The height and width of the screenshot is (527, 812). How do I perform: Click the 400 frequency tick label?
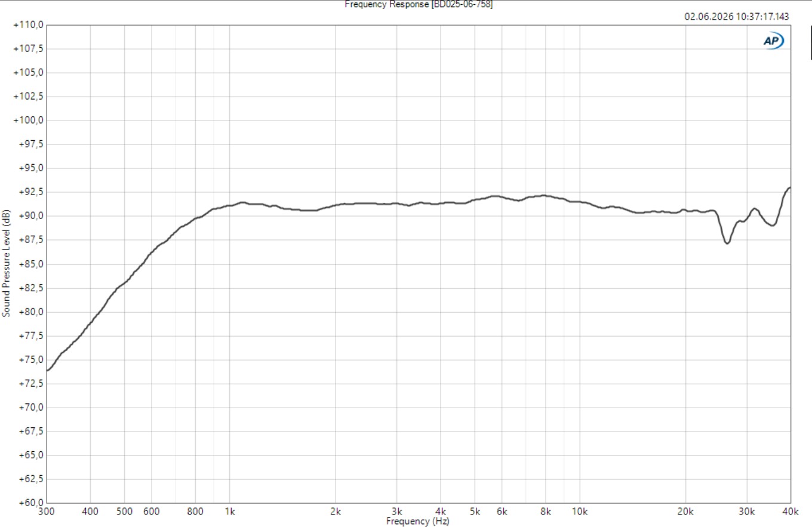(90, 511)
